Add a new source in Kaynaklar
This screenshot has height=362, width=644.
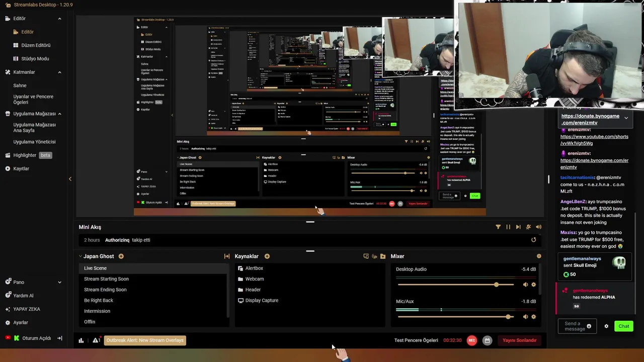(x=267, y=256)
